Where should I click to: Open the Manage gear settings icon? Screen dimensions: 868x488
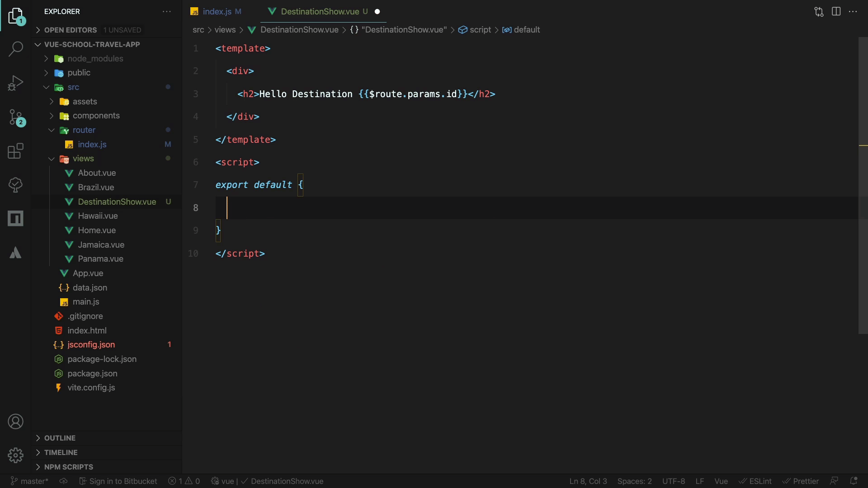(x=16, y=455)
